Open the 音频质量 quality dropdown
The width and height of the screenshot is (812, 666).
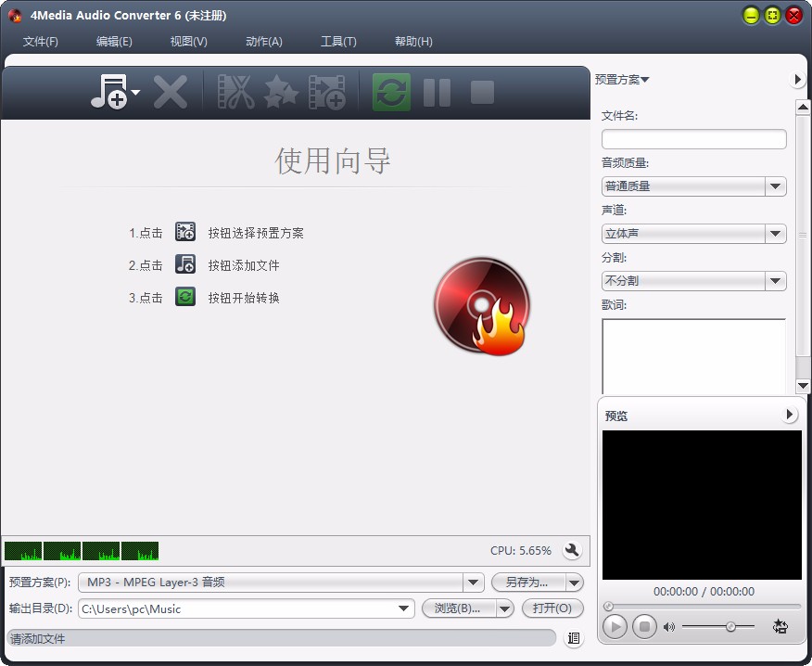(775, 186)
